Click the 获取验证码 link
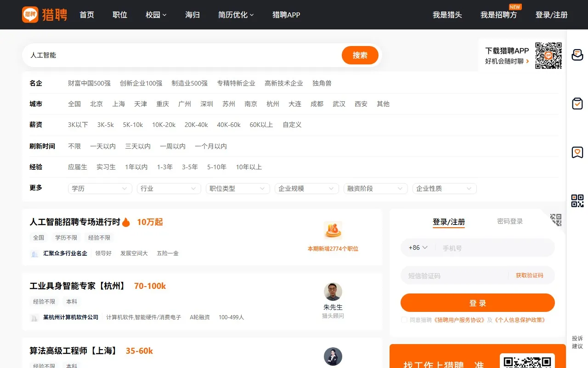The image size is (588, 368). (x=529, y=276)
